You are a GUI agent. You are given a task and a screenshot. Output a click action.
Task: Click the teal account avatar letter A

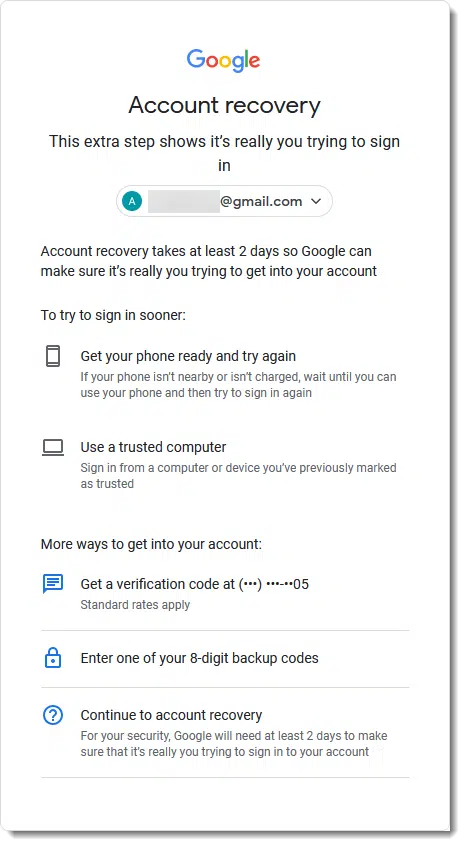pyautogui.click(x=132, y=201)
